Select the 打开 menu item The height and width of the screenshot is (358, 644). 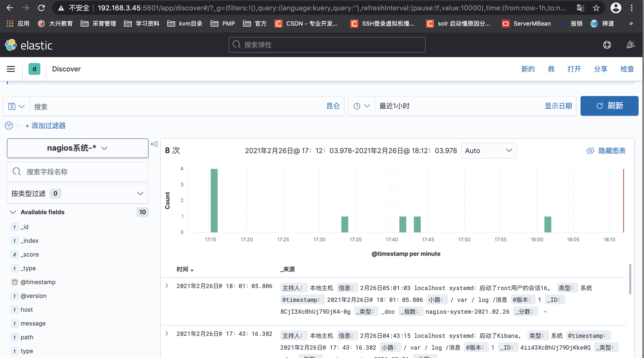(x=574, y=69)
